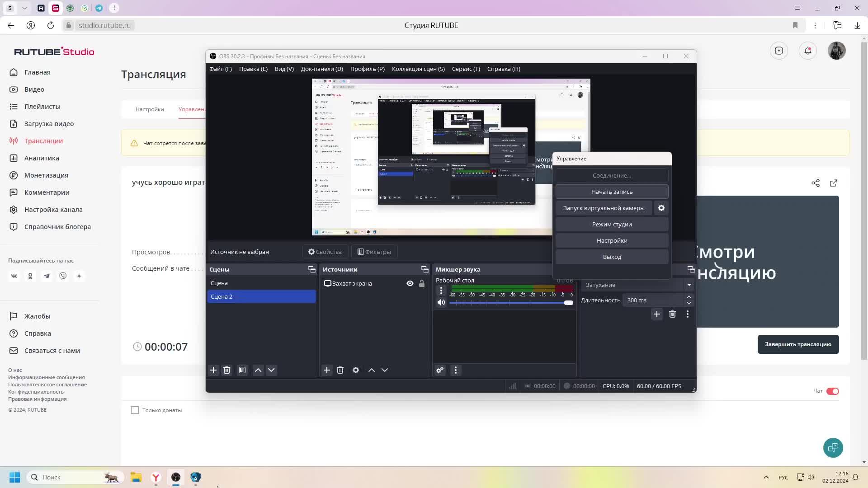The height and width of the screenshot is (488, 868).
Task: Open Профиль (P) menu
Action: (368, 69)
